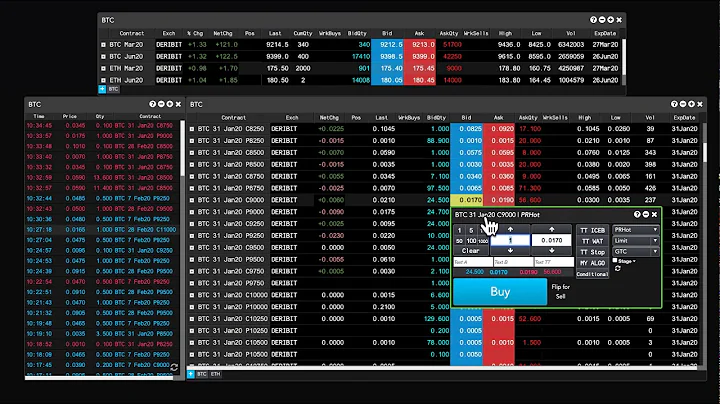The width and height of the screenshot is (720, 404).
Task: Click the 0.0920 ask for C8250
Action: click(x=499, y=129)
